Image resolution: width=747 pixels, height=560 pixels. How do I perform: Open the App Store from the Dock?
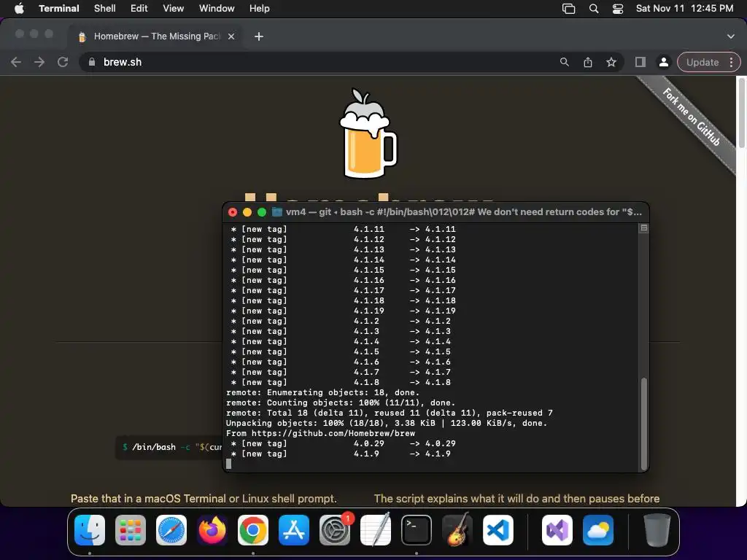point(294,530)
